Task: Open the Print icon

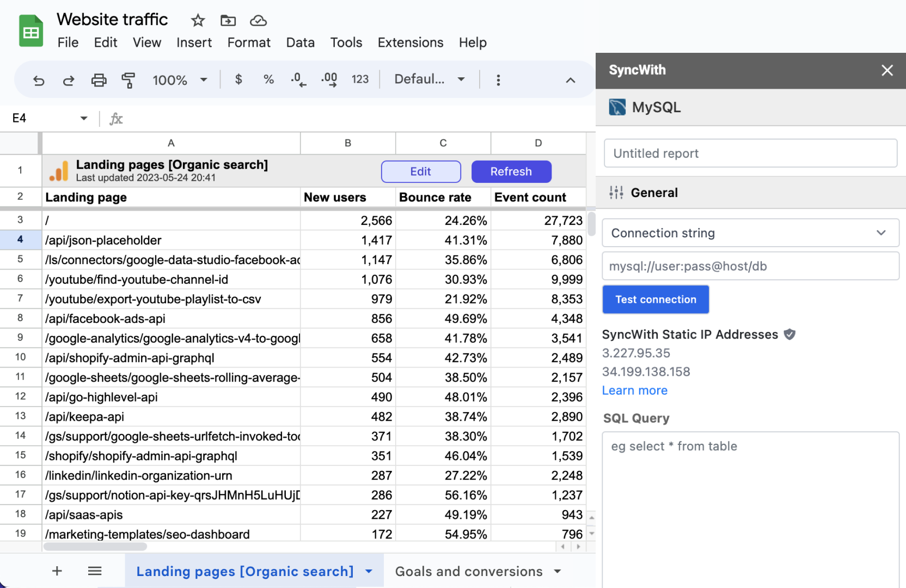Action: [x=99, y=79]
